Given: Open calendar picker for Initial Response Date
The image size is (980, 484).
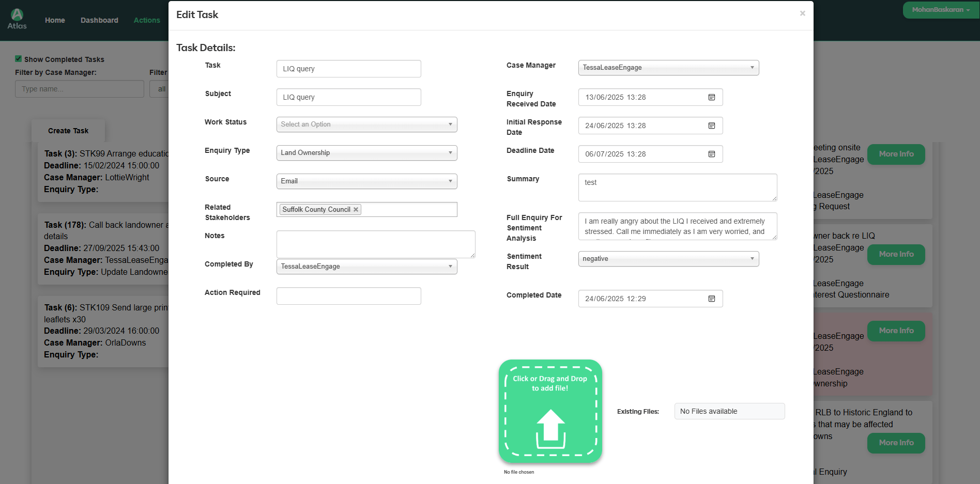Looking at the screenshot, I should coord(711,126).
